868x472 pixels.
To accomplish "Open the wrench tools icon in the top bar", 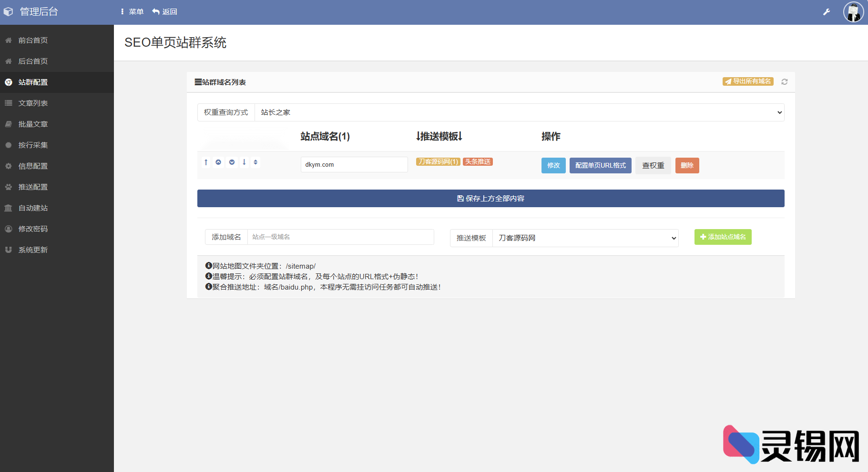I will [827, 11].
